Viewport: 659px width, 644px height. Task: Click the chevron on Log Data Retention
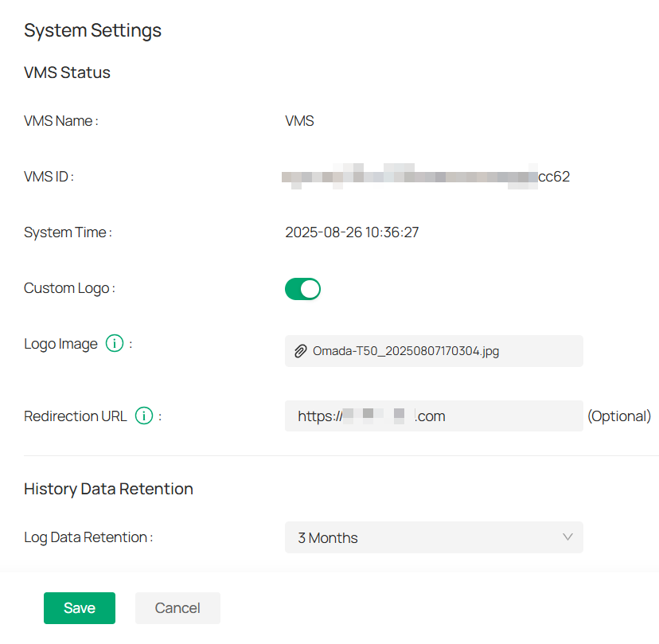coord(568,537)
